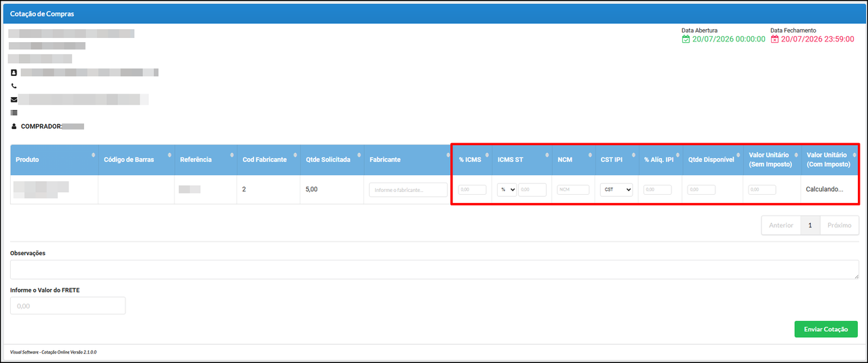Viewport: 868px width, 363px height.
Task: Sort table by CST IPI column
Action: (x=616, y=159)
